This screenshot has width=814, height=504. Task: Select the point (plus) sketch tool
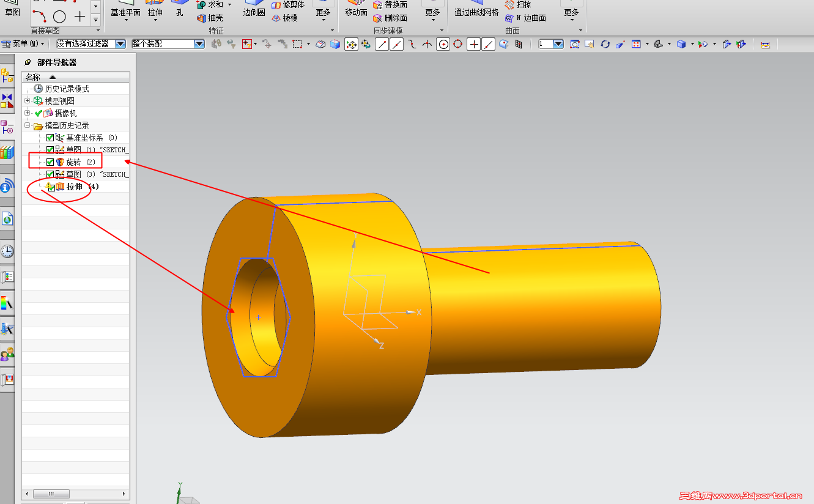point(80,17)
